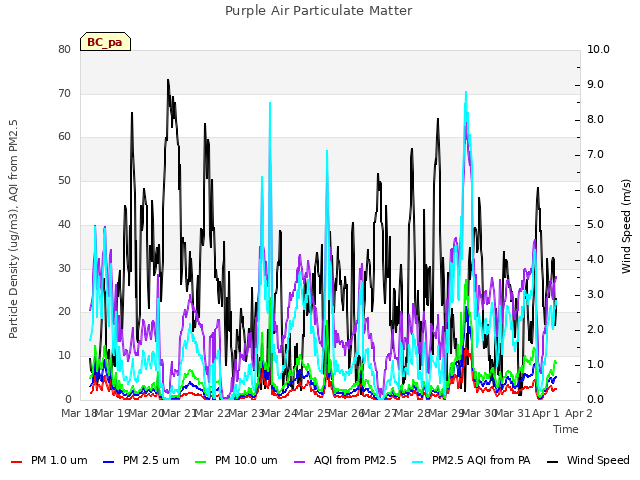This screenshot has height=480, width=640.
Task: Click the 80 left axis tick label
Action: pyautogui.click(x=64, y=49)
